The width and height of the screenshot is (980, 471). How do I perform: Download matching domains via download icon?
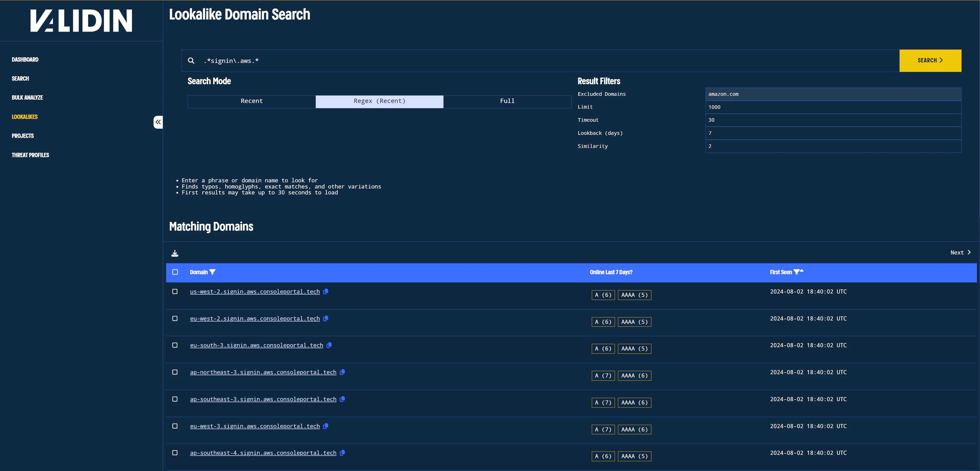175,253
